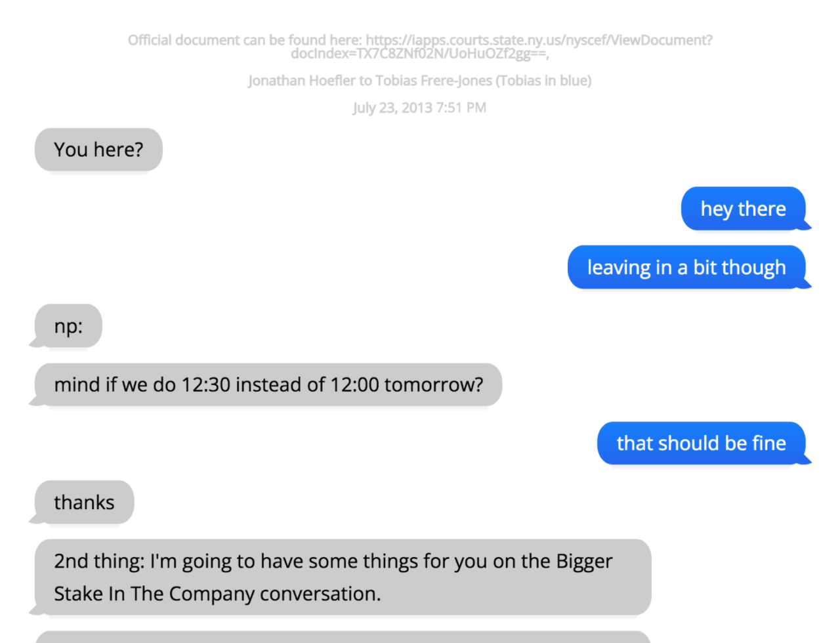The width and height of the screenshot is (840, 643).
Task: Click the gray 'thanks' message bubble
Action: (x=84, y=503)
